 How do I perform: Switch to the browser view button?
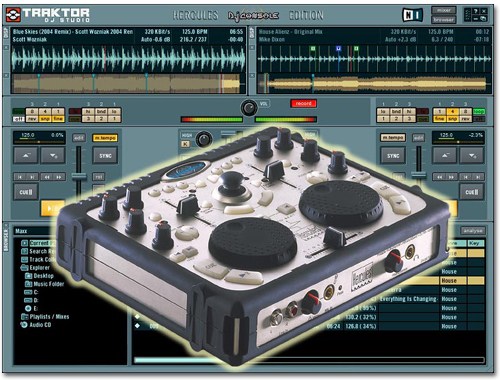pos(444,20)
